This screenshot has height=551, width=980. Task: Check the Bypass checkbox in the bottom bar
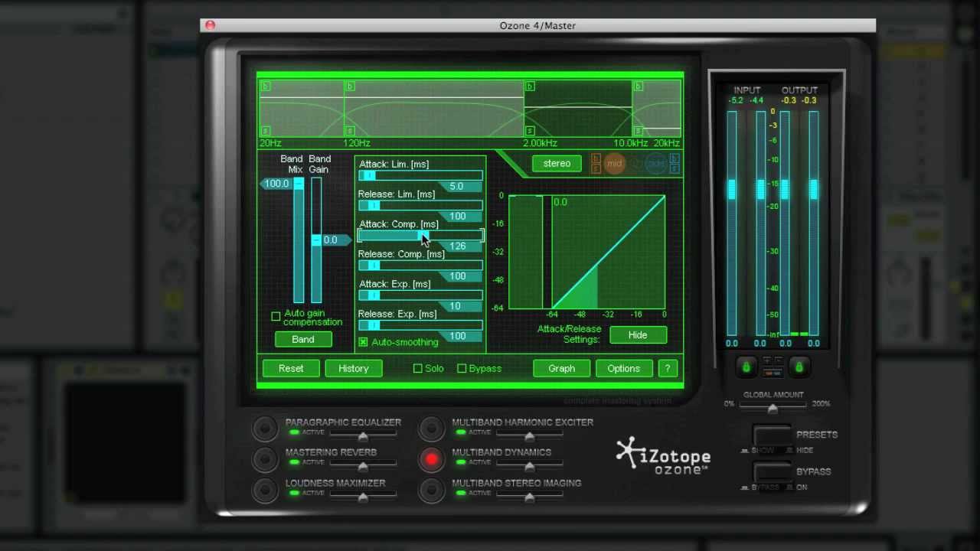[x=462, y=368]
